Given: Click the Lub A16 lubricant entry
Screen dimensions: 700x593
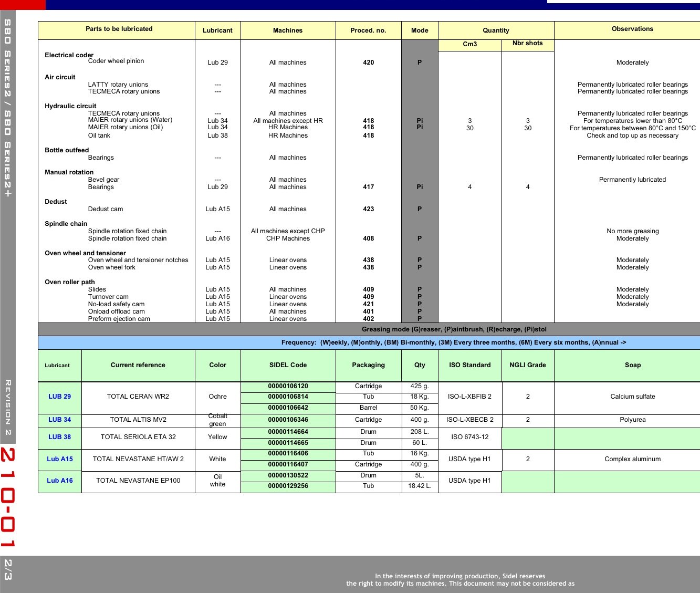Looking at the screenshot, I should point(60,481).
